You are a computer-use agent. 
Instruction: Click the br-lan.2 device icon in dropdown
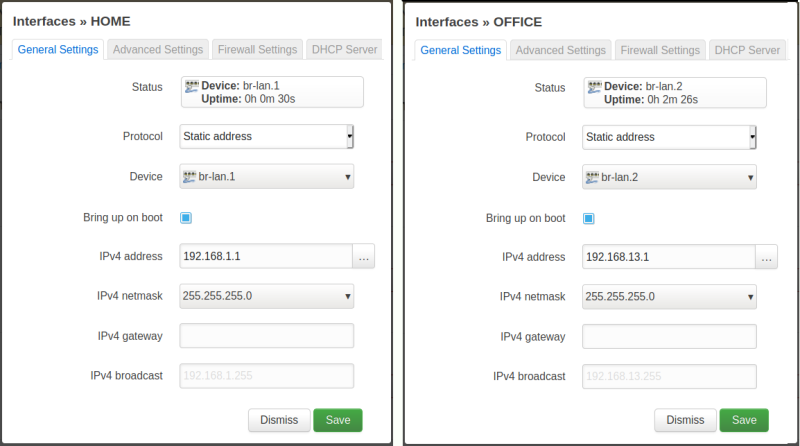[x=592, y=177]
